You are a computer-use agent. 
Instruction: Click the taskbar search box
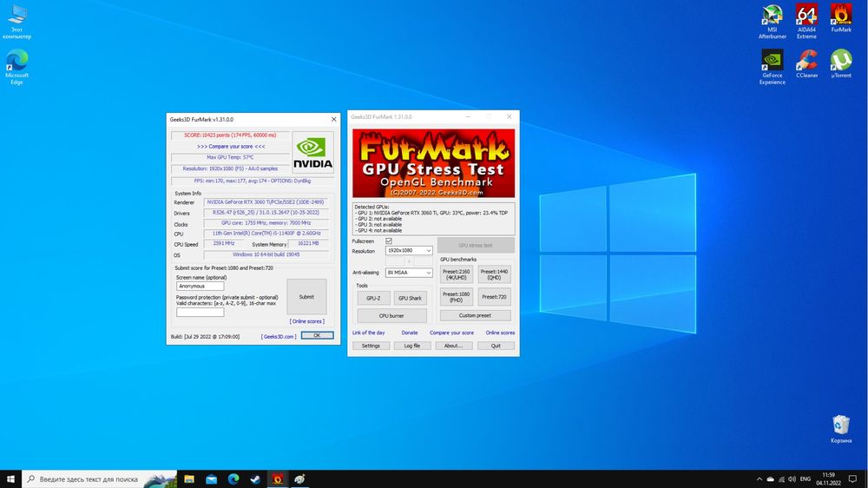(100, 479)
